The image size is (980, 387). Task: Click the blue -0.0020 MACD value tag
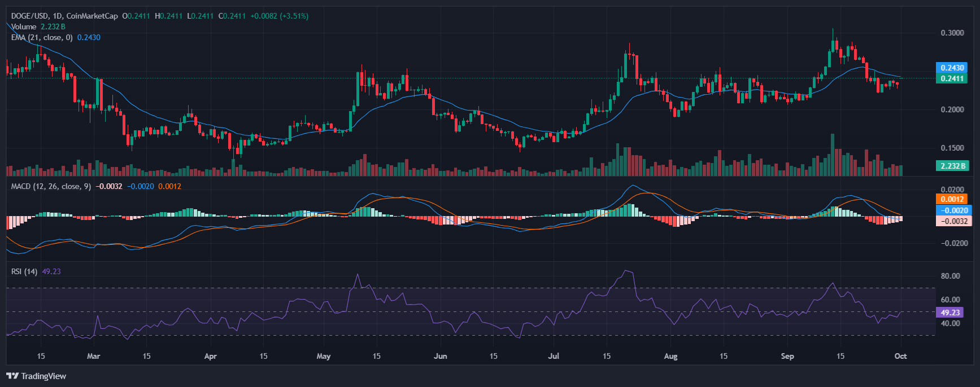point(952,210)
